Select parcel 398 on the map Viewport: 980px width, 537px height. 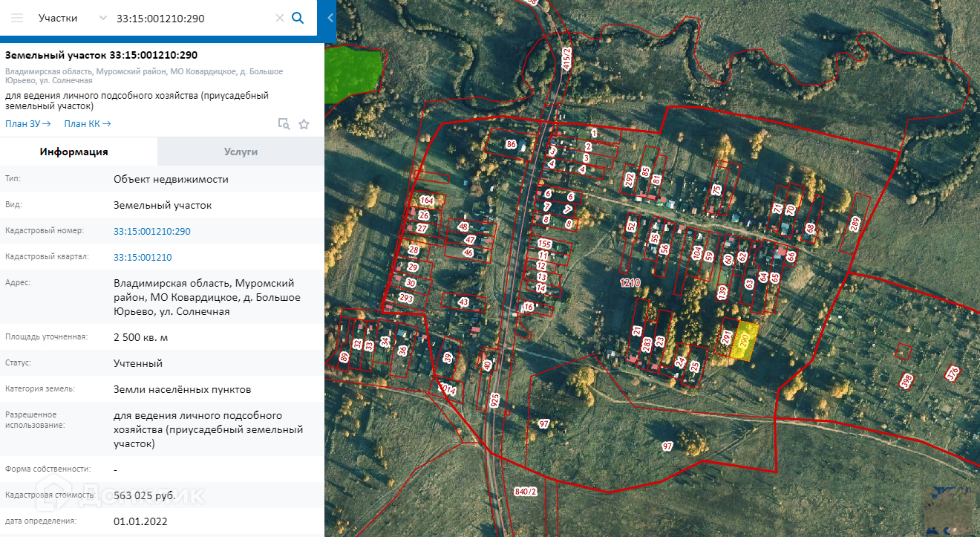[906, 381]
